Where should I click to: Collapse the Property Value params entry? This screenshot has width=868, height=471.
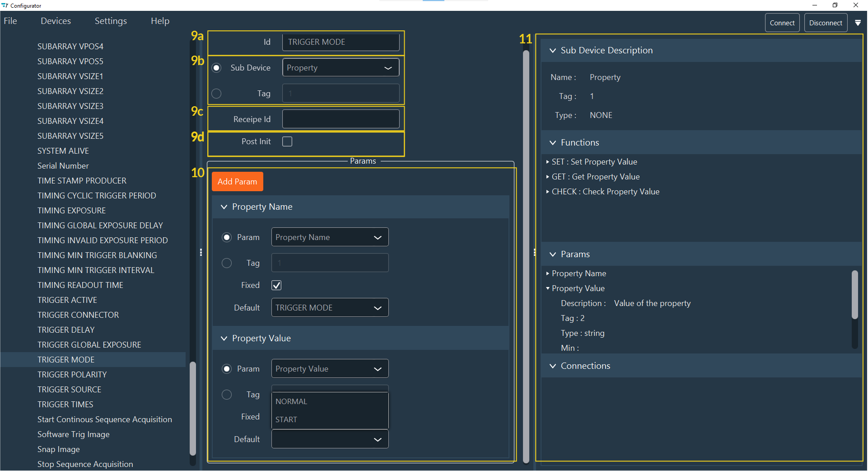[547, 288]
